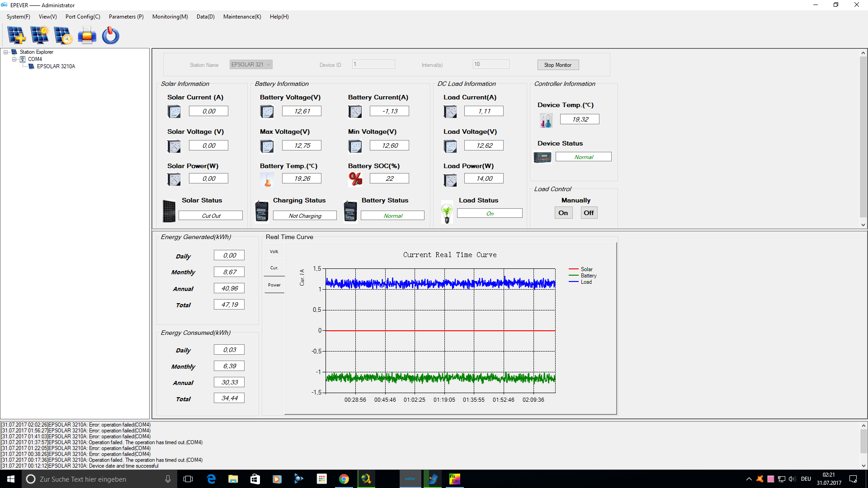Switch the curve to Volt. view
Screen dimensions: 868x488
[x=274, y=252]
